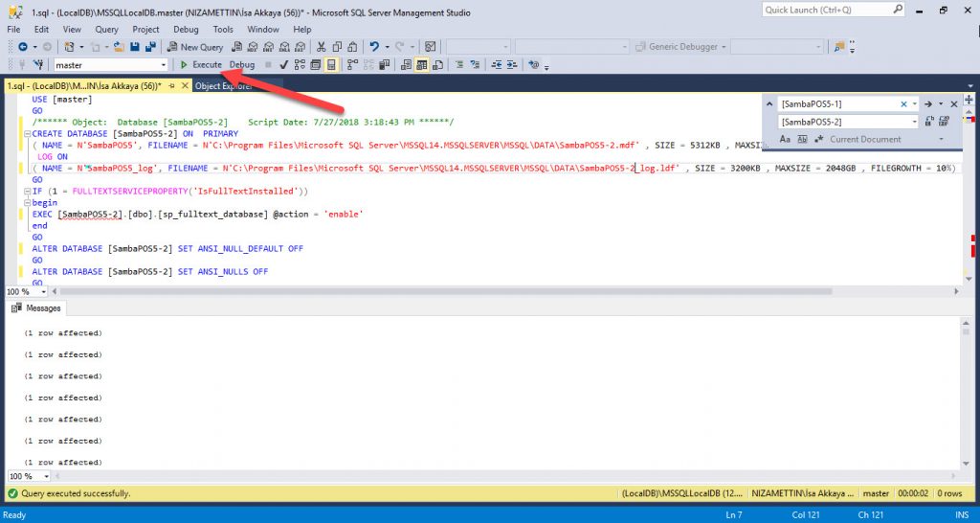Click the Change Connection icon
This screenshot has height=523, width=980.
[x=37, y=64]
